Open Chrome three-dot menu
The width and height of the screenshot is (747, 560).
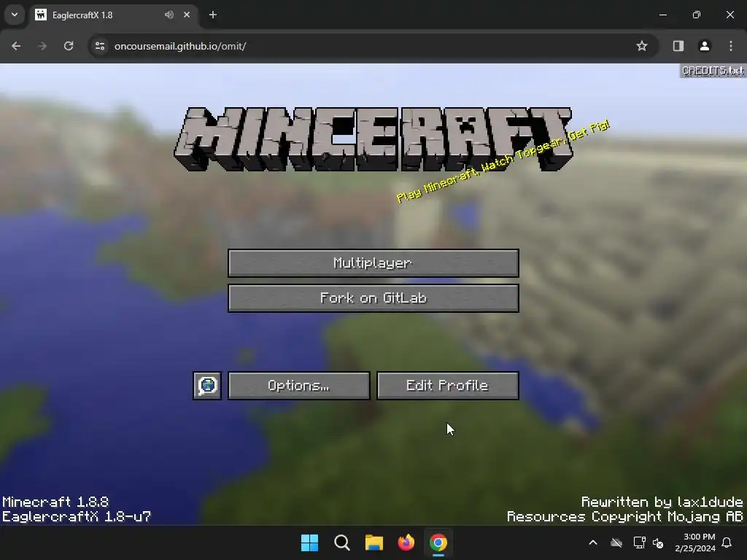731,46
